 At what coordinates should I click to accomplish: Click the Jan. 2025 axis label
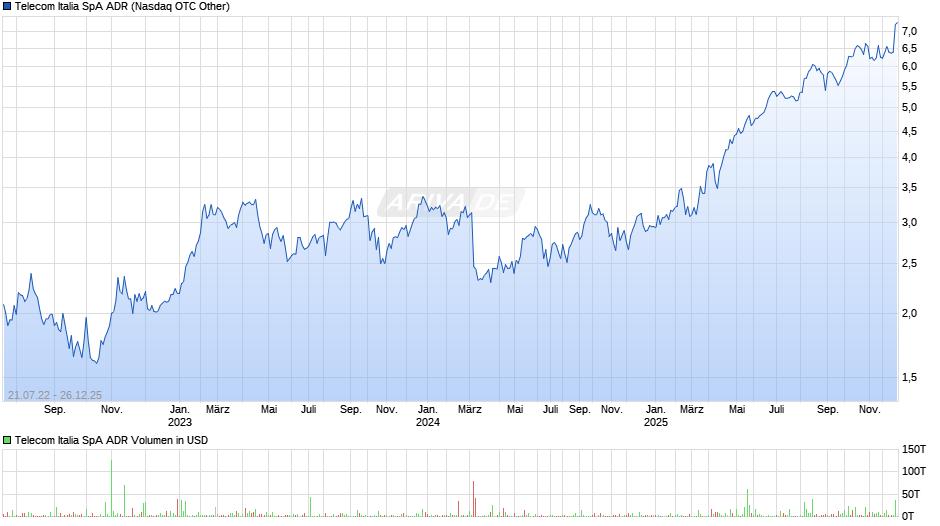pos(655,416)
